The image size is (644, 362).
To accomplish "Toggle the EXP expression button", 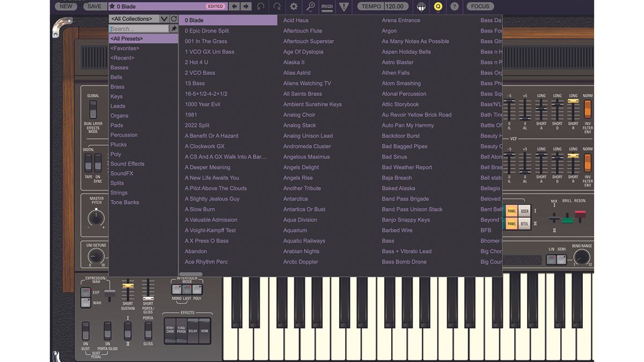I will [x=85, y=293].
